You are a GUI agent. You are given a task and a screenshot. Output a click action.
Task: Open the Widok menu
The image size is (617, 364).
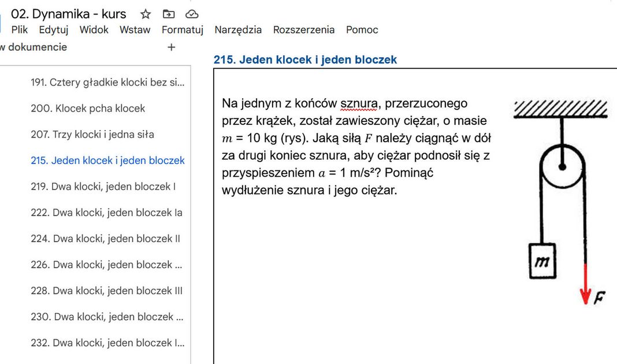click(94, 29)
